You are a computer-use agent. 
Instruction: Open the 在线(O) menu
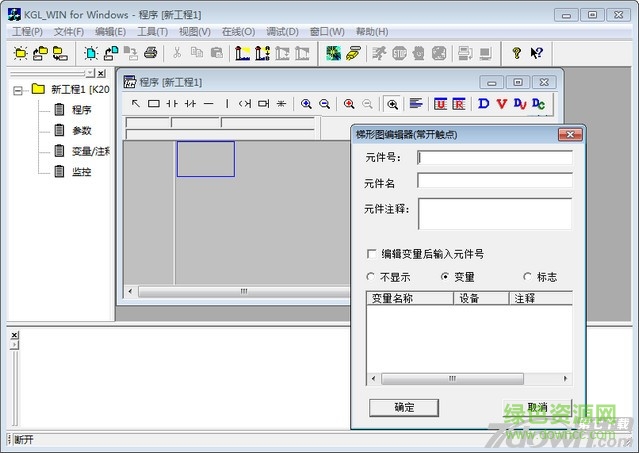click(x=238, y=32)
